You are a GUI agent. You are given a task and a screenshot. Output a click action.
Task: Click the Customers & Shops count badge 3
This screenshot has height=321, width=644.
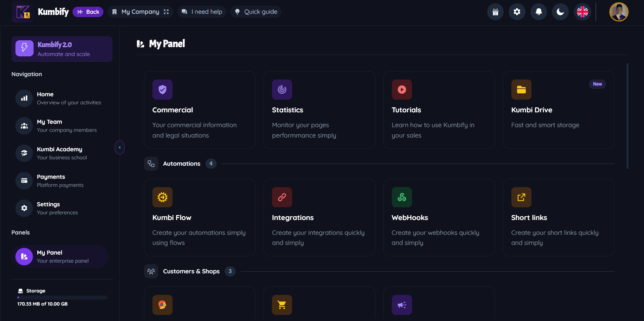tap(230, 271)
